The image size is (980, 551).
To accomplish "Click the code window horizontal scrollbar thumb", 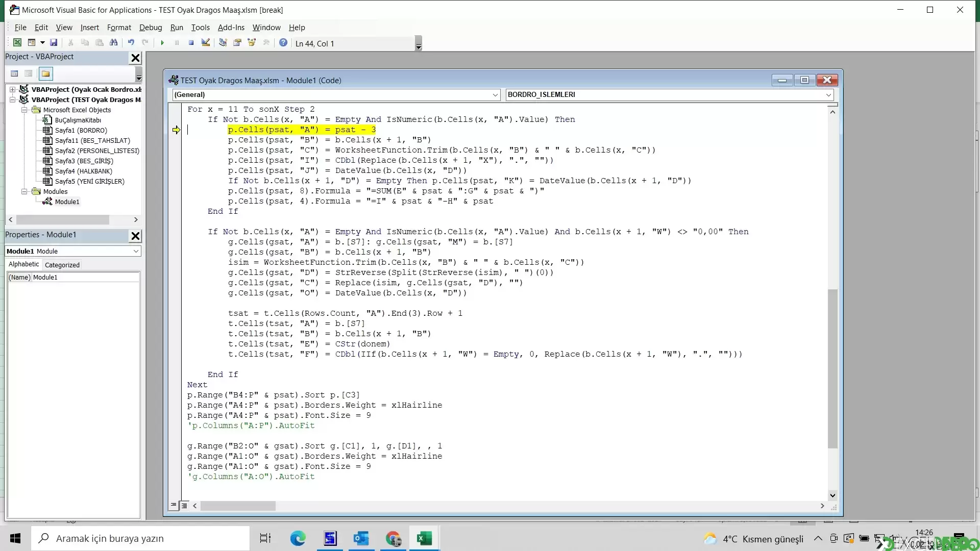I will coord(238,506).
